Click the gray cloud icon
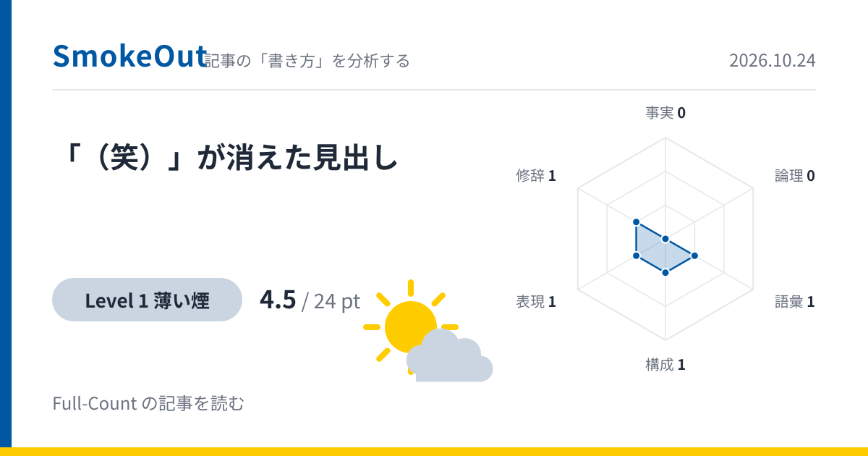 point(449,355)
